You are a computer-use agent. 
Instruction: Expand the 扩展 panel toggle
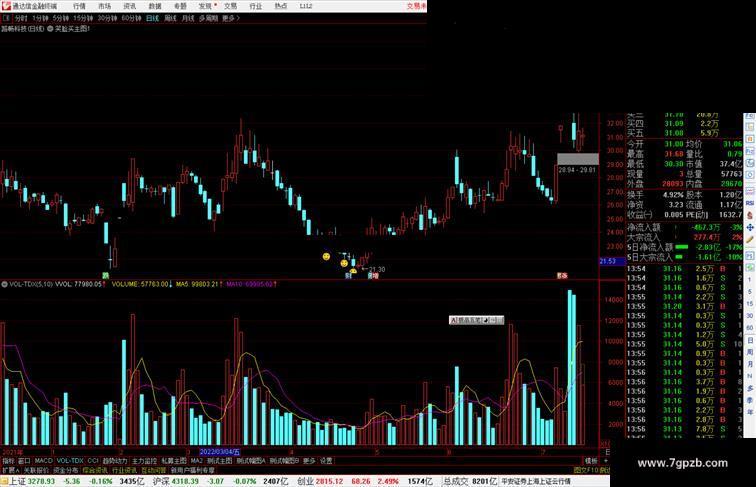click(x=10, y=470)
